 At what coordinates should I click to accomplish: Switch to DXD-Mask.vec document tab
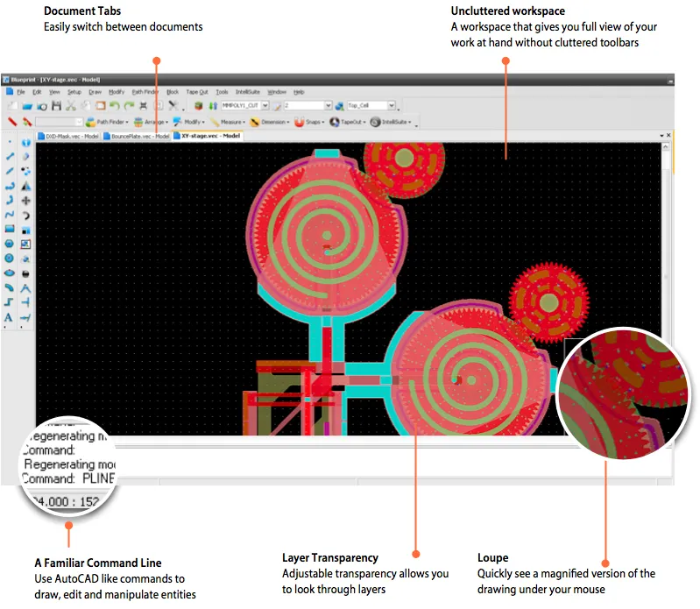(x=68, y=136)
